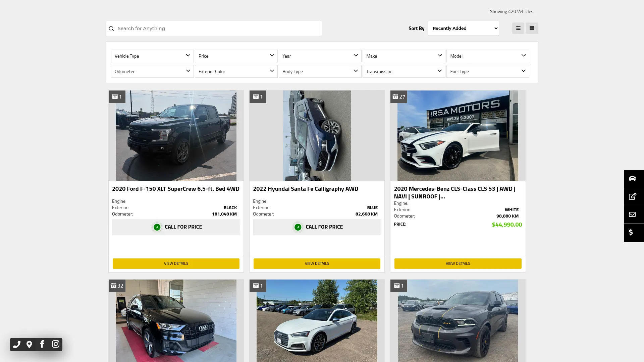Click the edit pencil icon in right sidebar
644x362 pixels.
pyautogui.click(x=633, y=197)
